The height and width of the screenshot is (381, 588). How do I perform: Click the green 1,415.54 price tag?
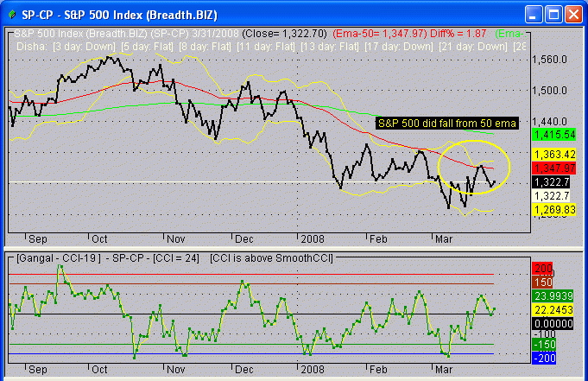pyautogui.click(x=553, y=135)
